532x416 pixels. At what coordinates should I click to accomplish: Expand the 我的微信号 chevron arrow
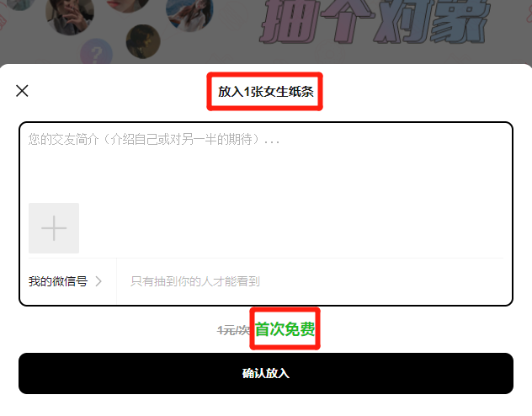[x=98, y=281]
